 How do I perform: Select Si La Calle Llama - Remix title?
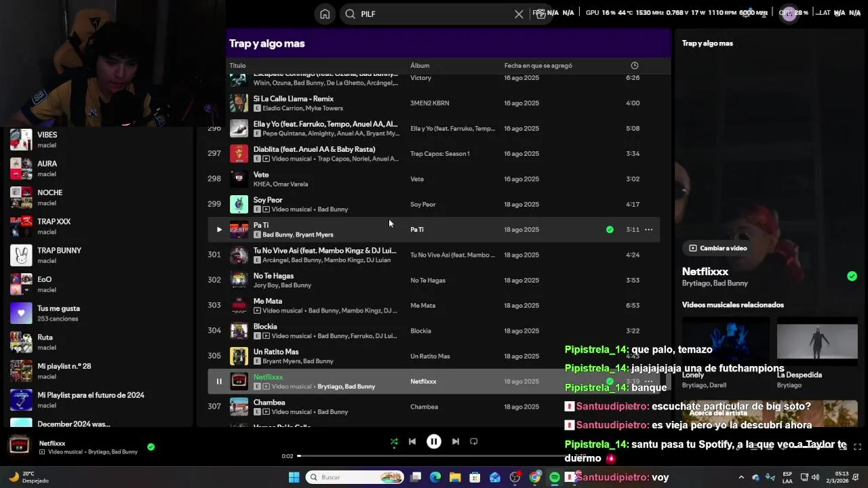pyautogui.click(x=294, y=99)
